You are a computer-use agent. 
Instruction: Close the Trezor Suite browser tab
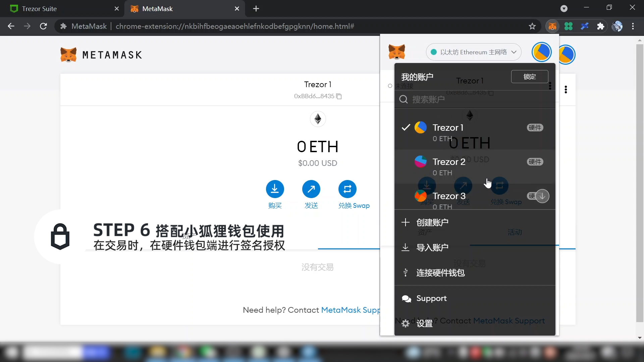point(116,9)
